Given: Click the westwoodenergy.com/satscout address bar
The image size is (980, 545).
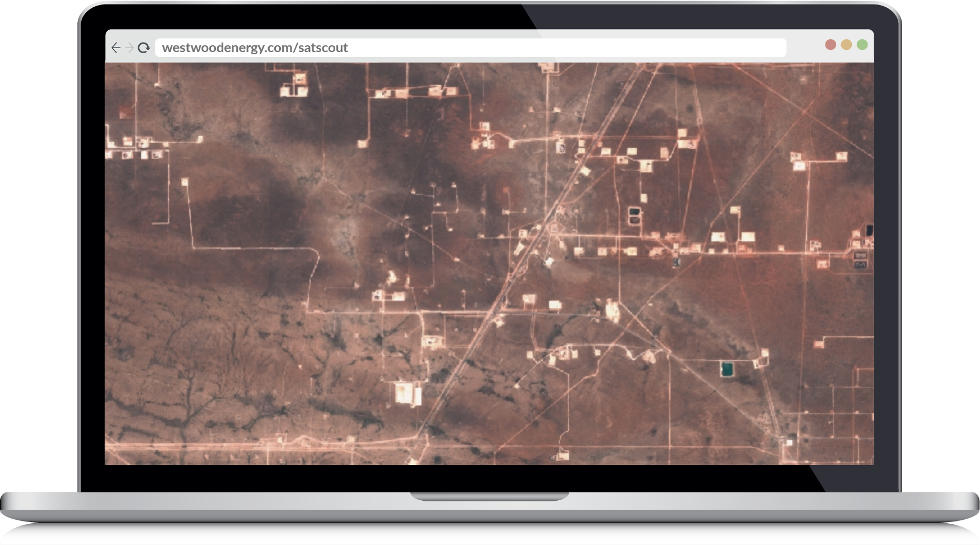Looking at the screenshot, I should coord(470,48).
